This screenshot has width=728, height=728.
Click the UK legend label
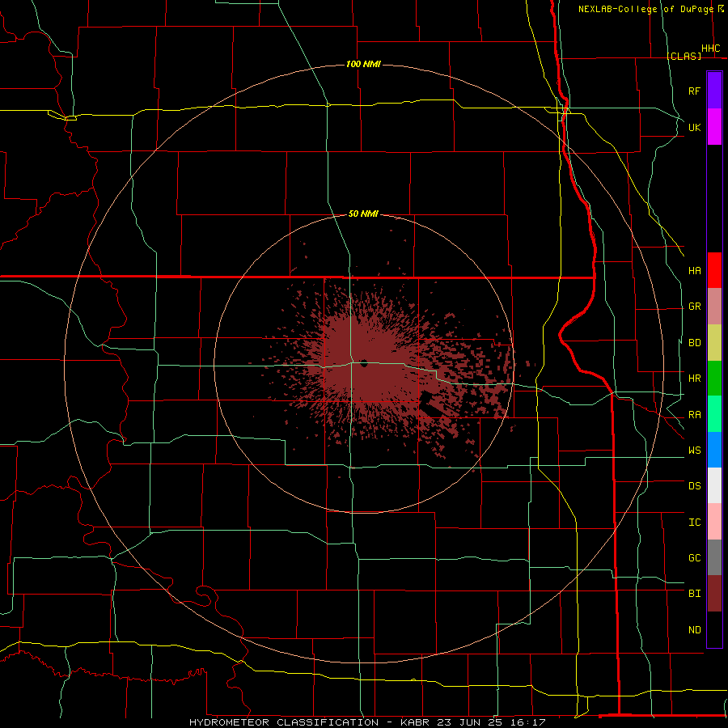pyautogui.click(x=694, y=127)
